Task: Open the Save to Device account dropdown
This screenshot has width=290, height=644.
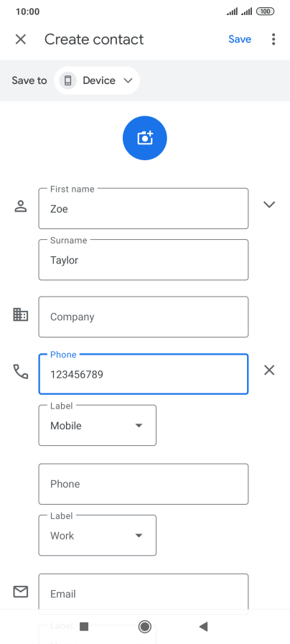Action: tap(97, 80)
